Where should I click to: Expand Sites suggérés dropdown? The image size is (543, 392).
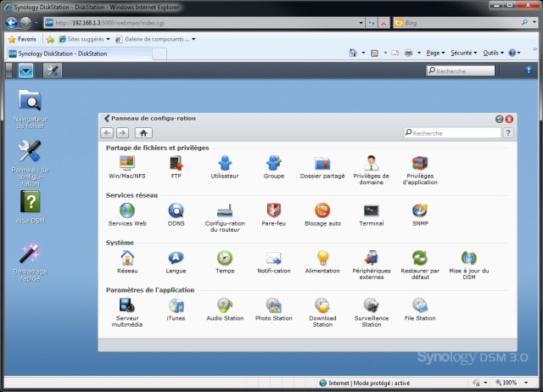click(108, 39)
